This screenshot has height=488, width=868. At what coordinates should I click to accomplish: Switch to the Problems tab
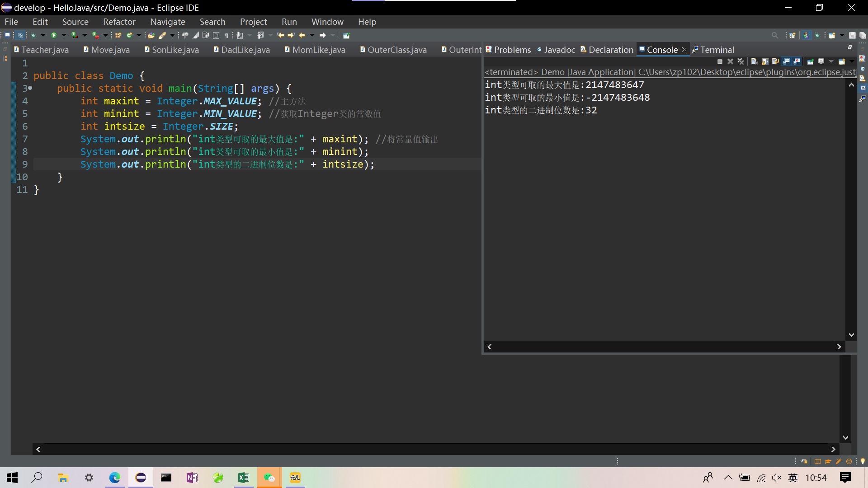[512, 50]
